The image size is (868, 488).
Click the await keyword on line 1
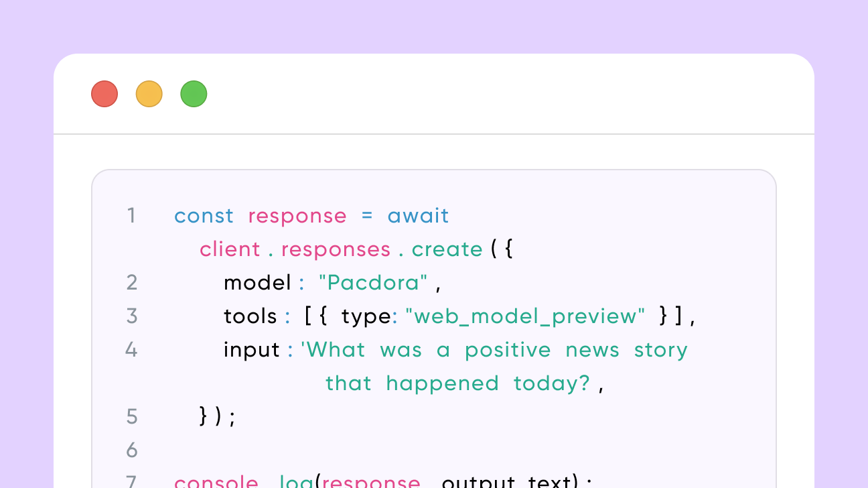[418, 215]
